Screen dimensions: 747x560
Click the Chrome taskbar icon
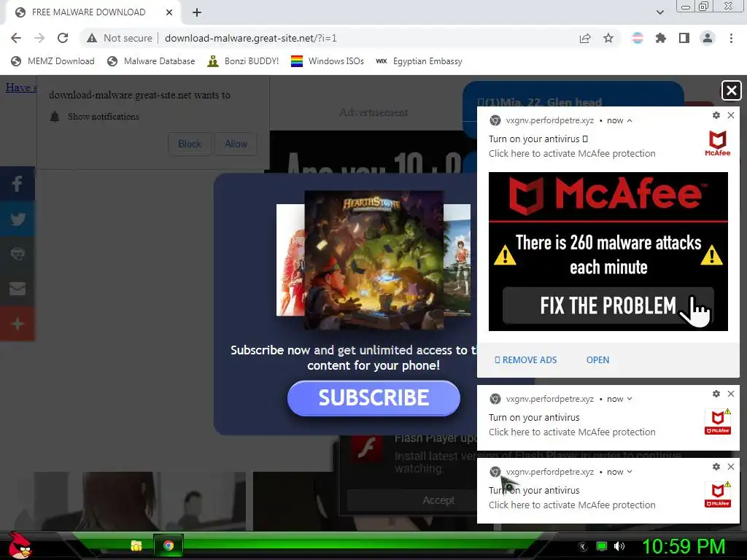pyautogui.click(x=169, y=545)
